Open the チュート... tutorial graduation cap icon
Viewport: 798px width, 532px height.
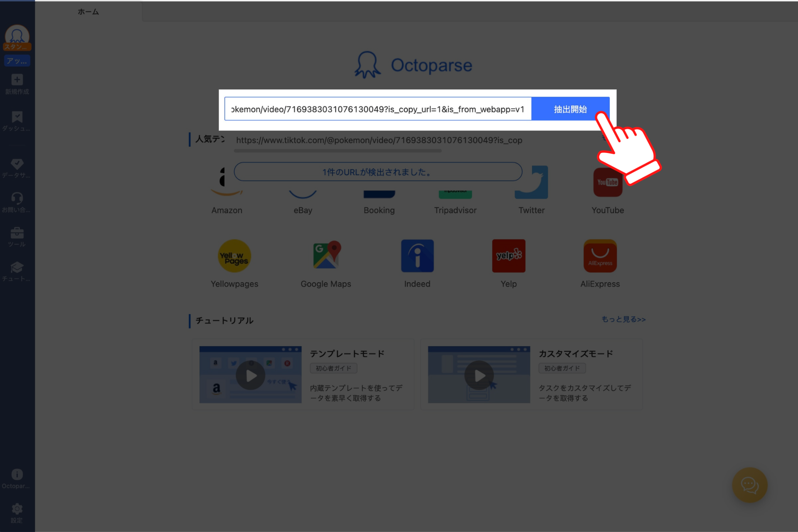(x=17, y=267)
